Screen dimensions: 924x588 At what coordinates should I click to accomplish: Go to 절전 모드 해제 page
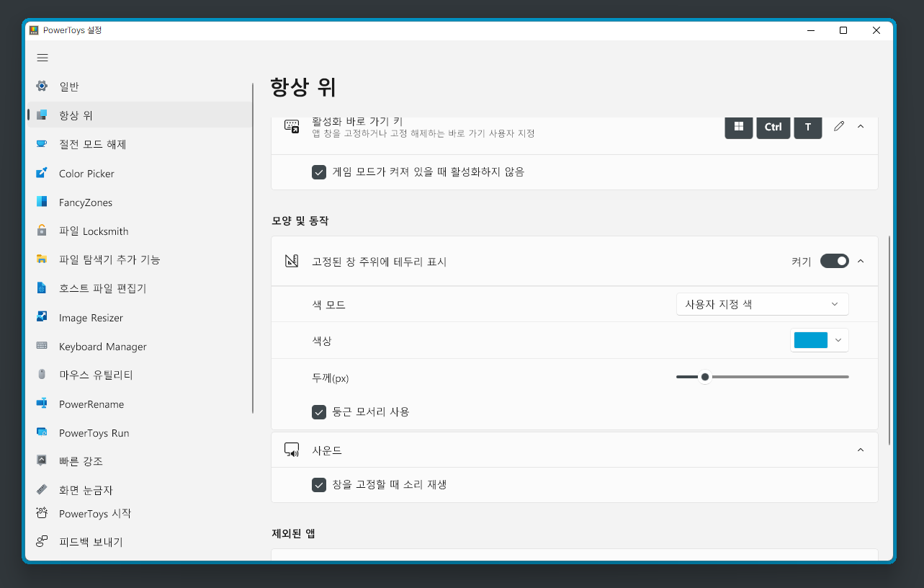click(139, 144)
